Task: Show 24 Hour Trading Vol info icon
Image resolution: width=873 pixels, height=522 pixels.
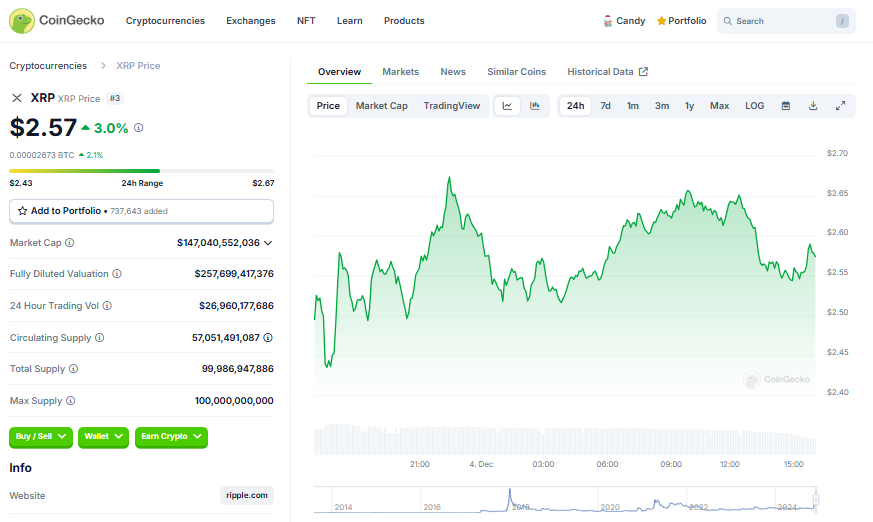Action: coord(107,306)
